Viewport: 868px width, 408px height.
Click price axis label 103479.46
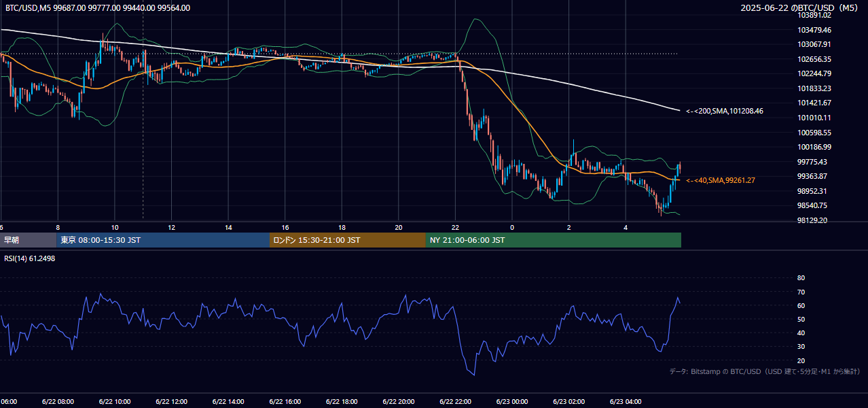coord(814,30)
